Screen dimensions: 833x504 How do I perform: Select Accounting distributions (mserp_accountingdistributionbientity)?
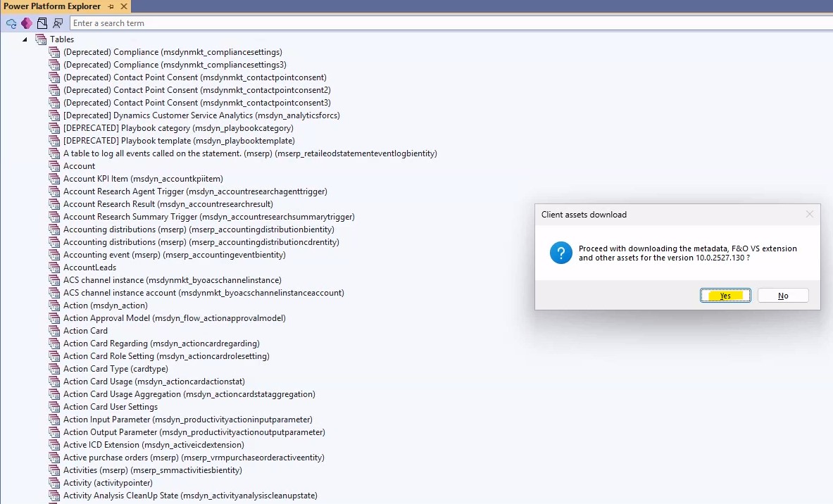click(199, 229)
